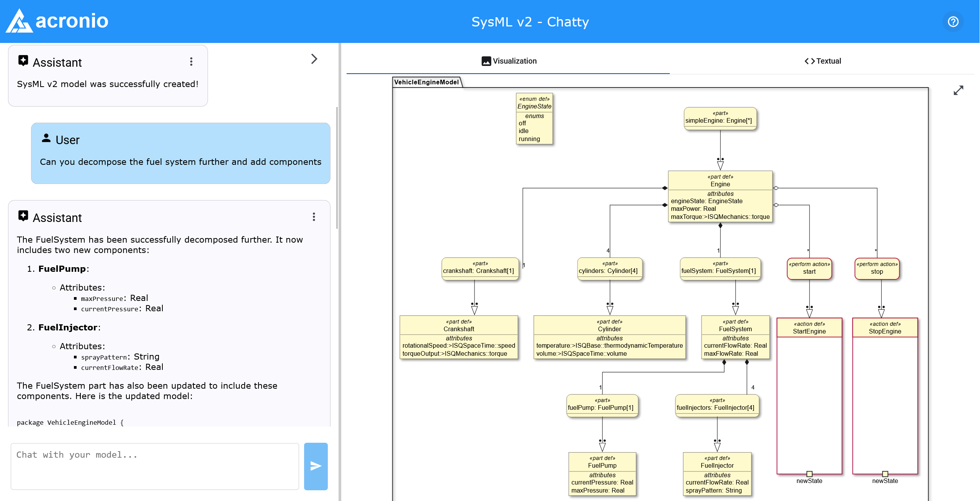Screen dimensions: 980x501
Task: Switch to the Textual tab
Action: click(822, 61)
